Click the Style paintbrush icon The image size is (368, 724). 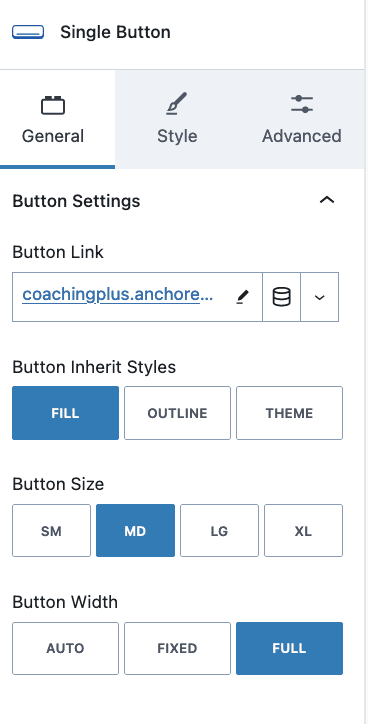pos(177,103)
